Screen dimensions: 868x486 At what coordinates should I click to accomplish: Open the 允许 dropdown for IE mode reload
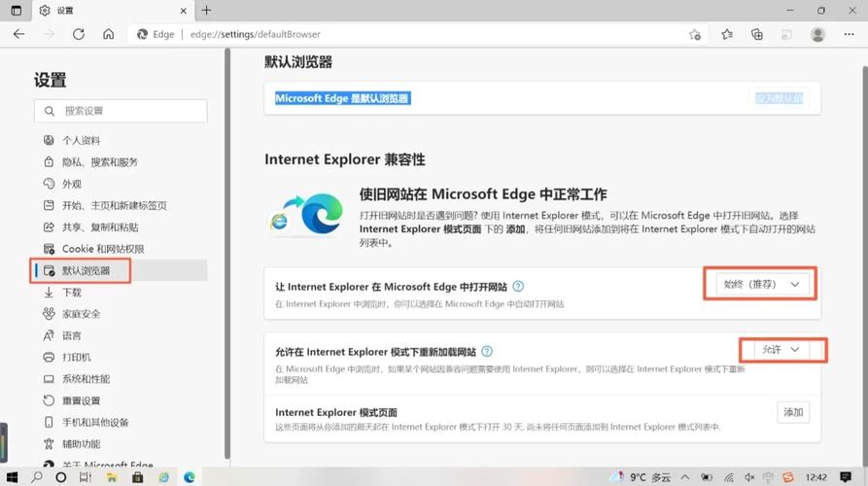[781, 349]
